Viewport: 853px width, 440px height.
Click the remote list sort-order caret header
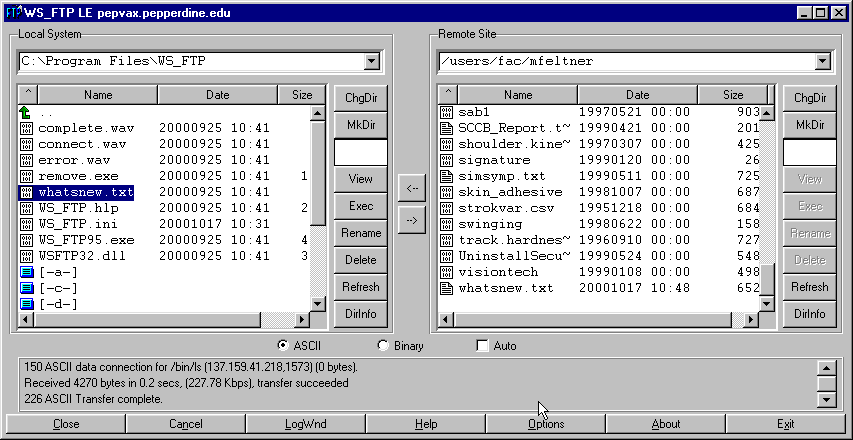click(448, 95)
